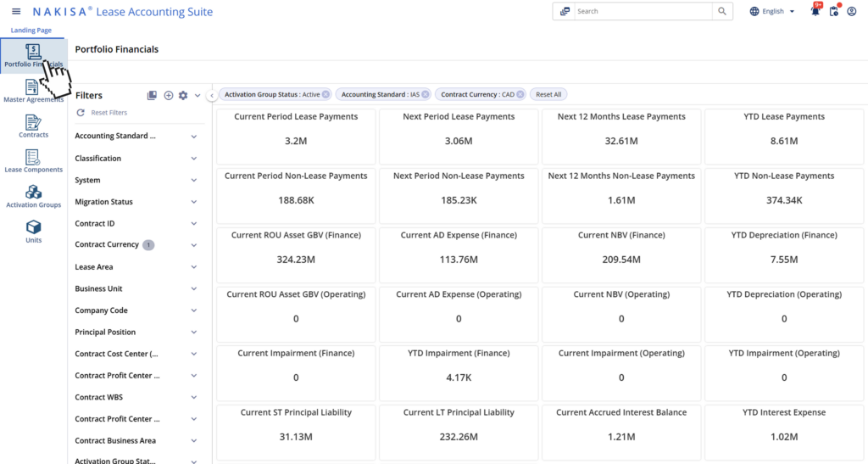Open the notifications bell
Screen dimensions: 868x464
click(x=815, y=11)
